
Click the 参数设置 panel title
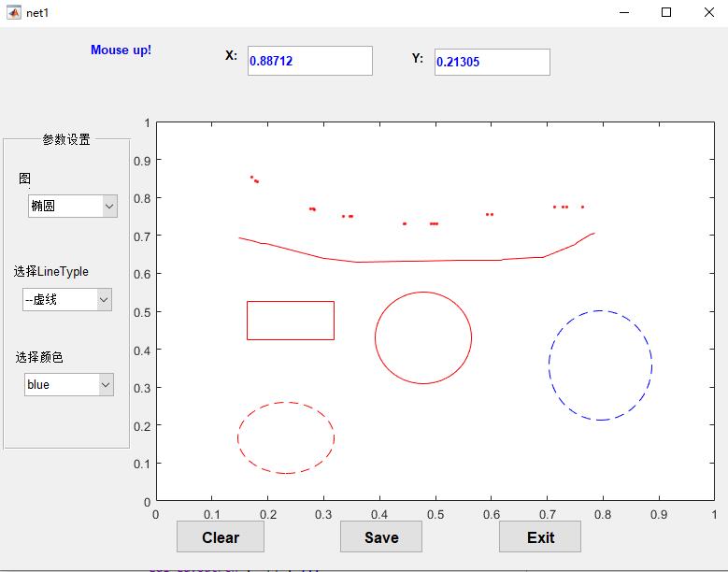tap(66, 139)
